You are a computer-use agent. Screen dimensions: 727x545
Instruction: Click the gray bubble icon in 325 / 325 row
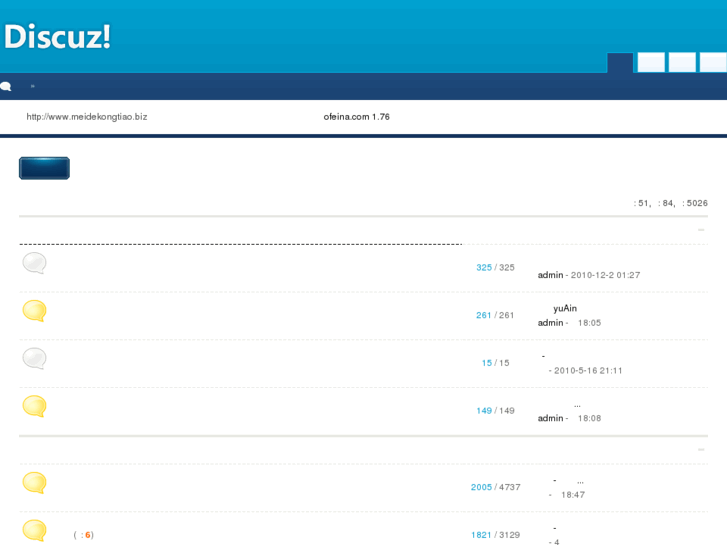(x=35, y=263)
